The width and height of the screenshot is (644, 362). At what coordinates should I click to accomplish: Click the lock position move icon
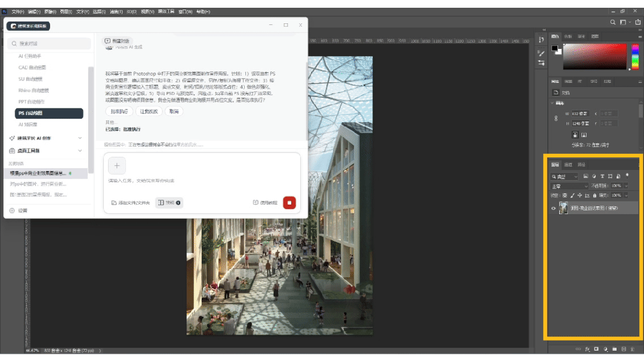pos(580,196)
